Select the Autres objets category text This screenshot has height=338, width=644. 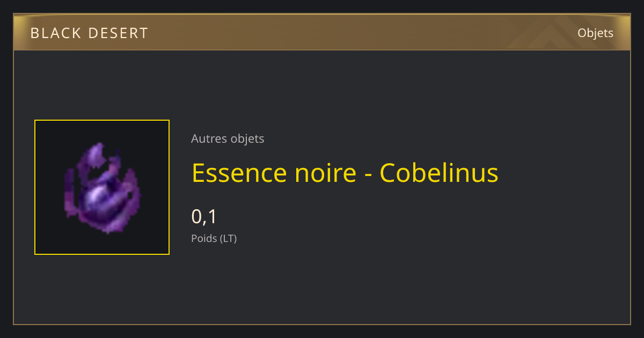(228, 138)
